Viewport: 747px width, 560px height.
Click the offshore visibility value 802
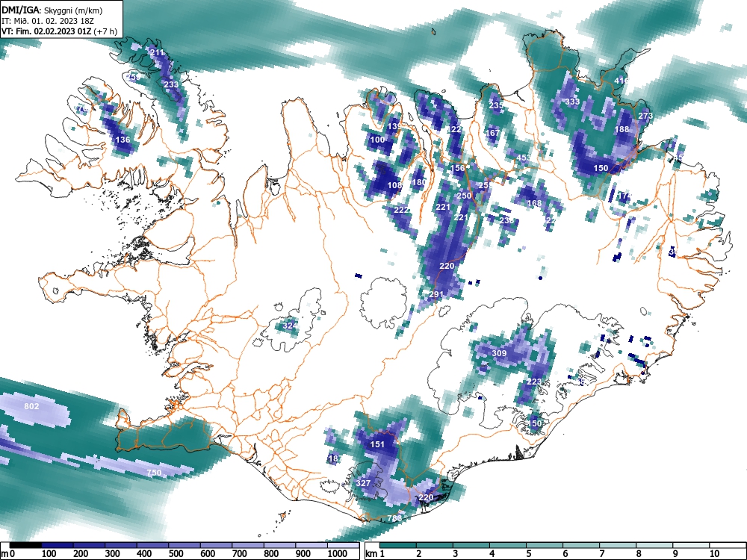[31, 406]
